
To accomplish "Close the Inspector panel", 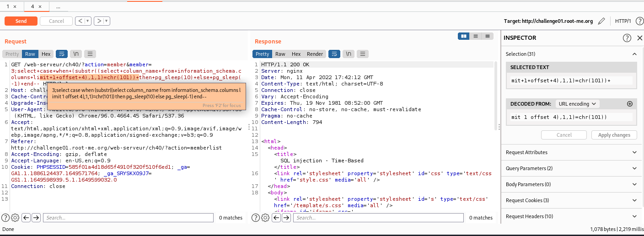I will (x=639, y=38).
